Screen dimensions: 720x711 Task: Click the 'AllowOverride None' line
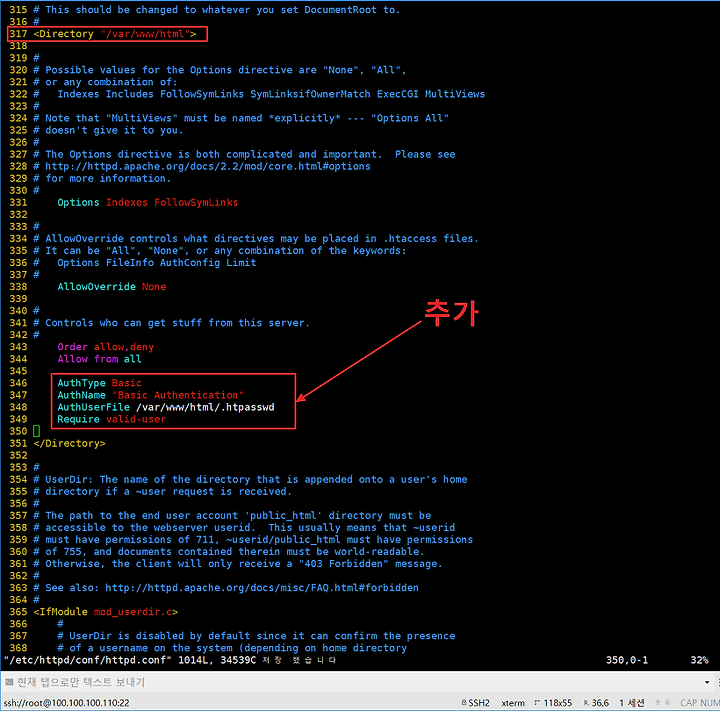[x=112, y=287]
